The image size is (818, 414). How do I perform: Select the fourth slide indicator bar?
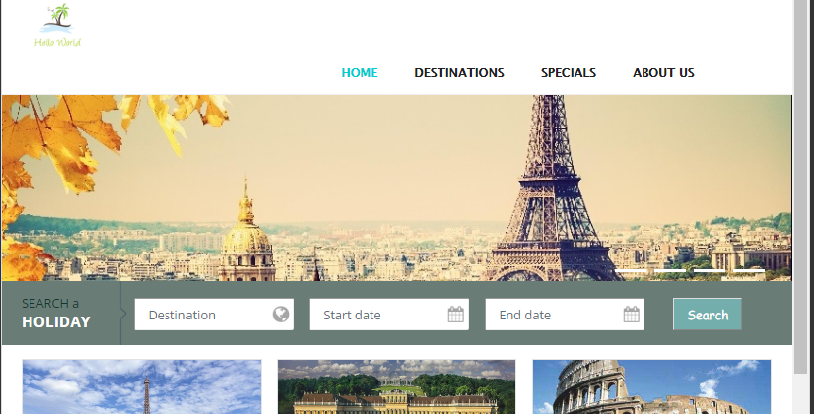(x=749, y=271)
